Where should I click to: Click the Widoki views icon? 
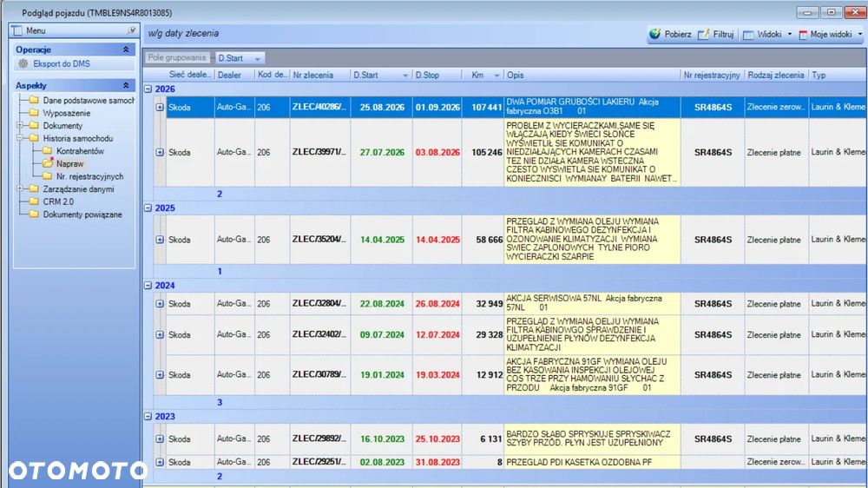[x=748, y=35]
